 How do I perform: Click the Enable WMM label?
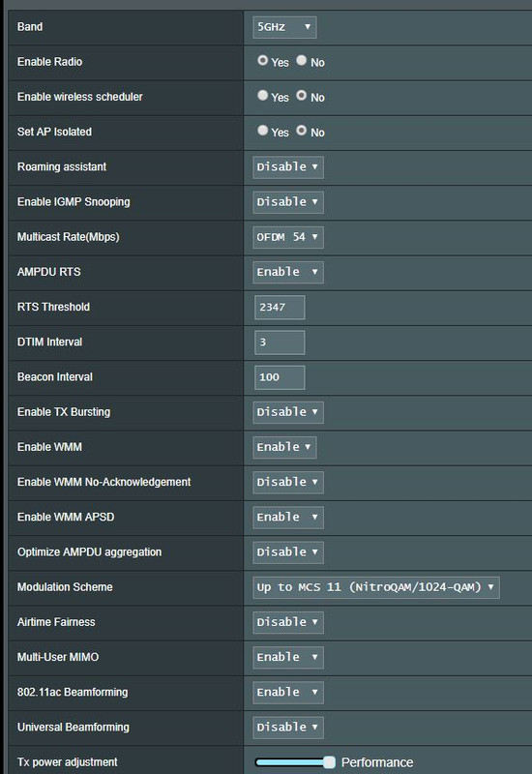(50, 447)
